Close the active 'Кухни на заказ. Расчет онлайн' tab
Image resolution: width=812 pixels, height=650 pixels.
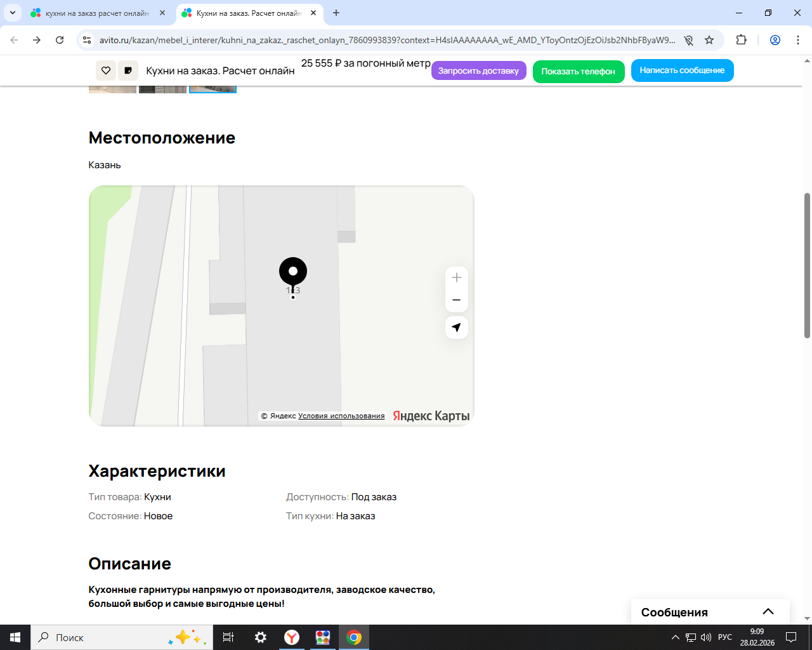[x=313, y=13]
